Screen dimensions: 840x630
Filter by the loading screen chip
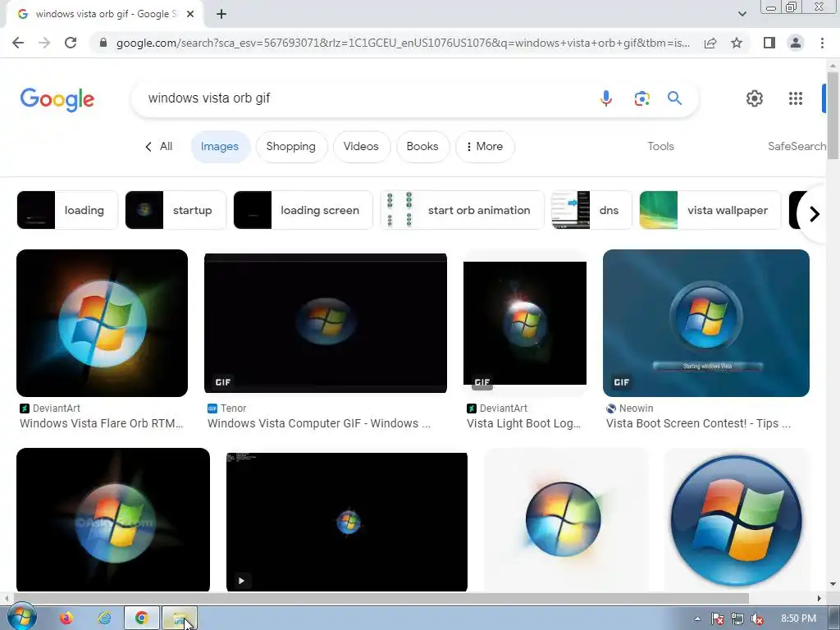304,210
